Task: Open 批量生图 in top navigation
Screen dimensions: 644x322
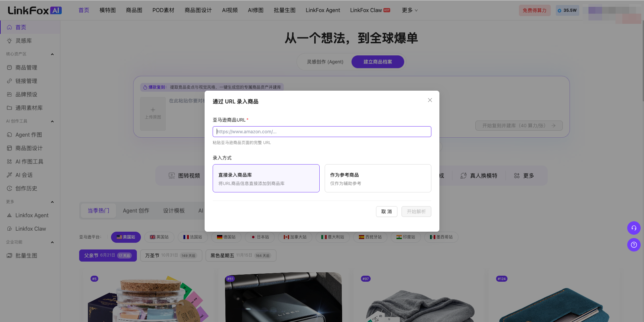Action: (284, 10)
